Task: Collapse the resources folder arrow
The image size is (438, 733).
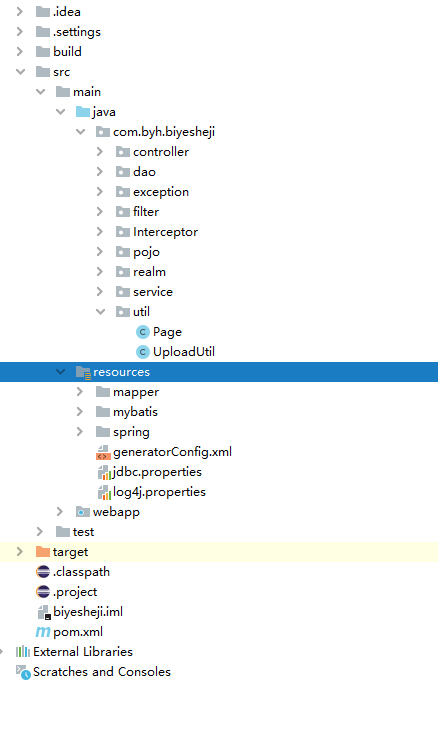Action: point(60,372)
